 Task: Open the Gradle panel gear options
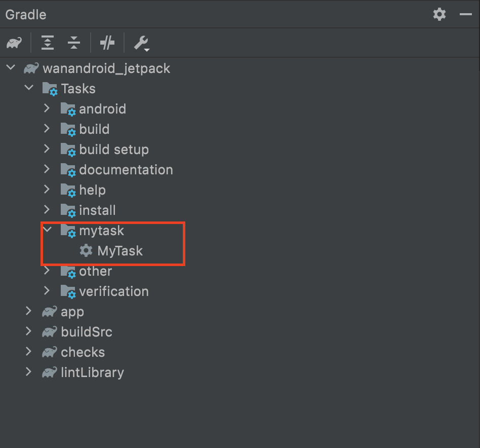(x=439, y=14)
